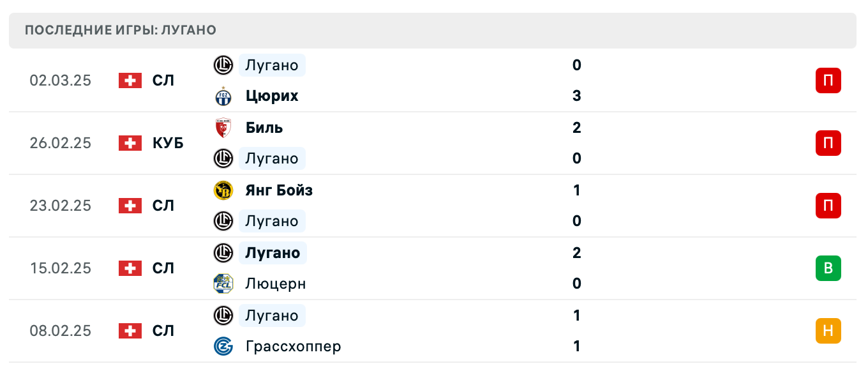Click the СЛ label on the 08.02.25 row

[164, 331]
